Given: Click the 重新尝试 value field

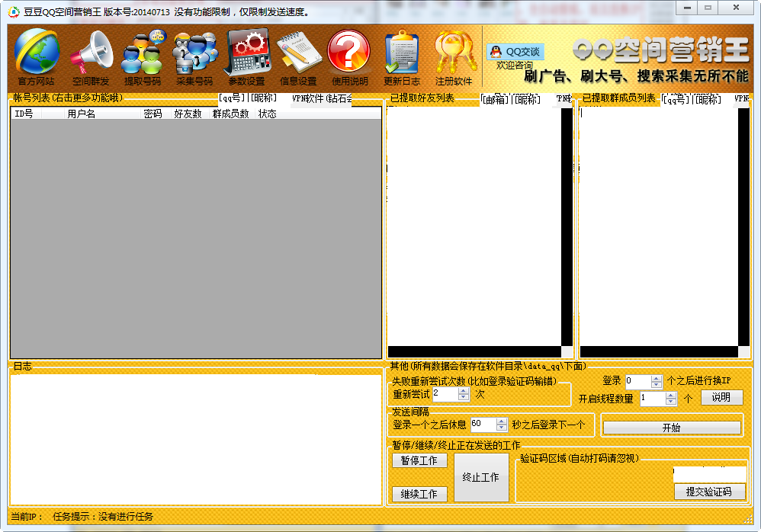Looking at the screenshot, I should click(445, 394).
